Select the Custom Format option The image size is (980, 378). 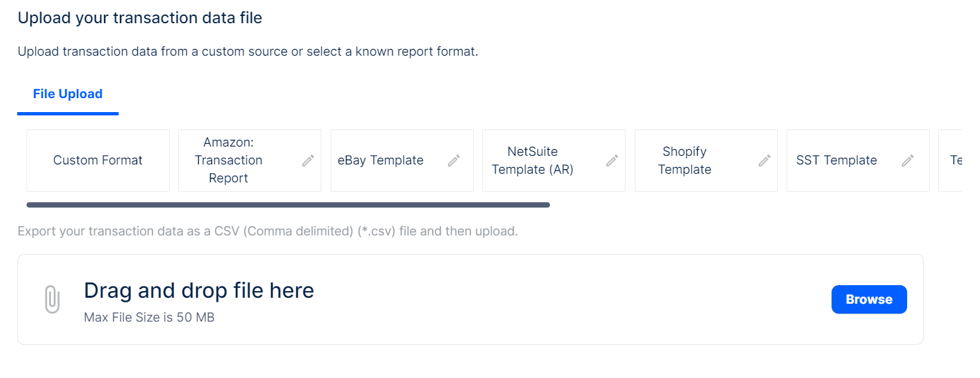[x=98, y=160]
